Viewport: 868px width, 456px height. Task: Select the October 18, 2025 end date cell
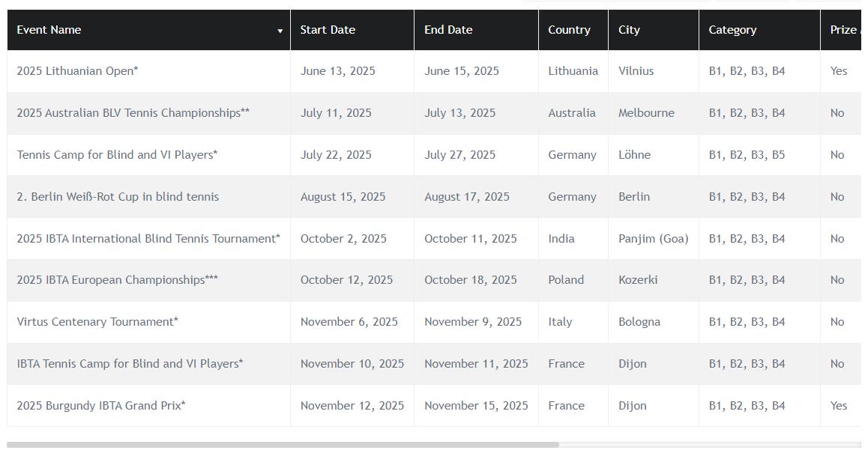(x=470, y=280)
